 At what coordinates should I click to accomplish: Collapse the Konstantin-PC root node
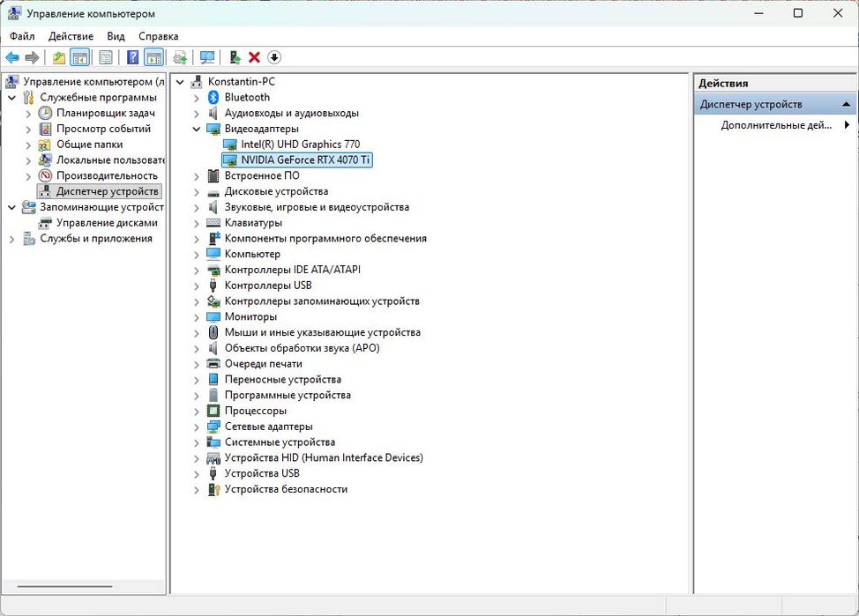(x=180, y=82)
